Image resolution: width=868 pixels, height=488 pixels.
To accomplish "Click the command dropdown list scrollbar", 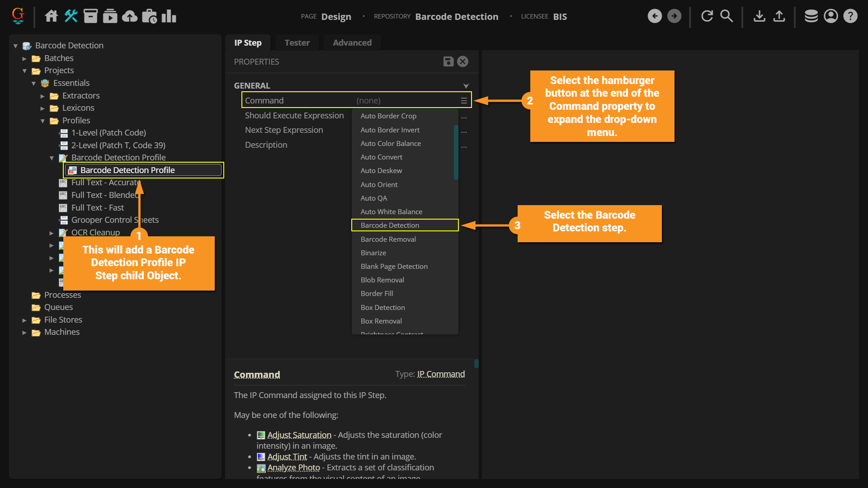I will pyautogui.click(x=456, y=152).
